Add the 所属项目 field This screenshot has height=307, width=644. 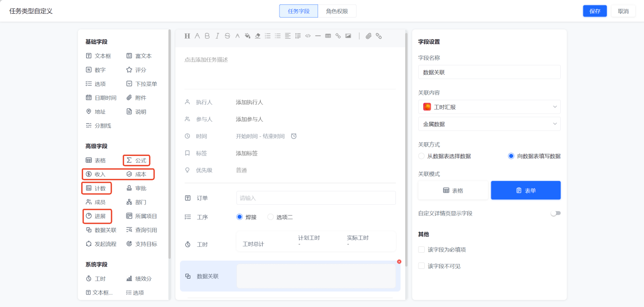(x=141, y=216)
